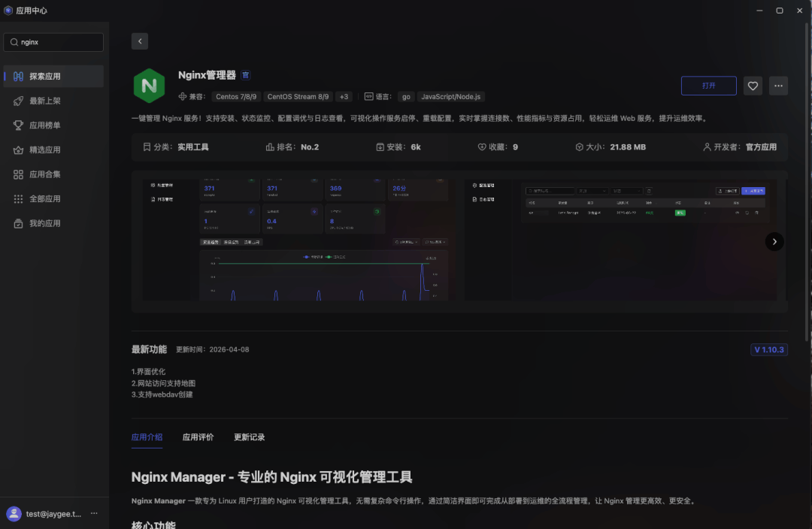Expand the +3 compatibility tag
Screen dimensions: 812x529
[x=344, y=96]
